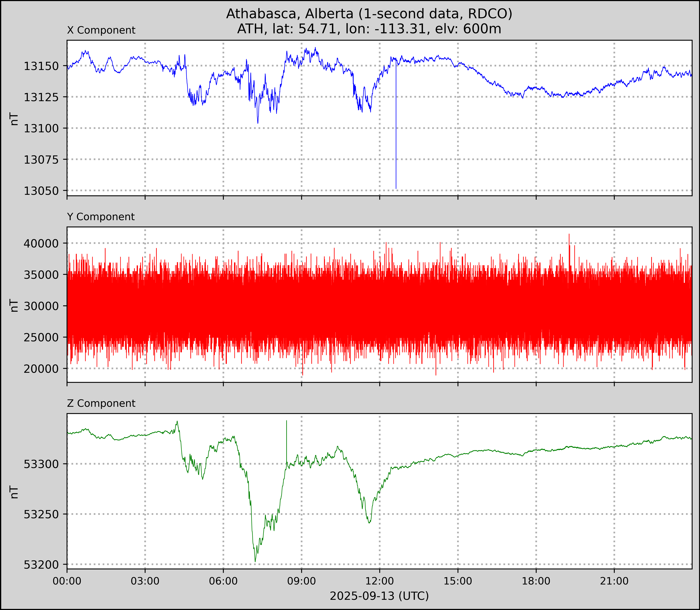Click the 18:00 time axis label

pos(536,581)
